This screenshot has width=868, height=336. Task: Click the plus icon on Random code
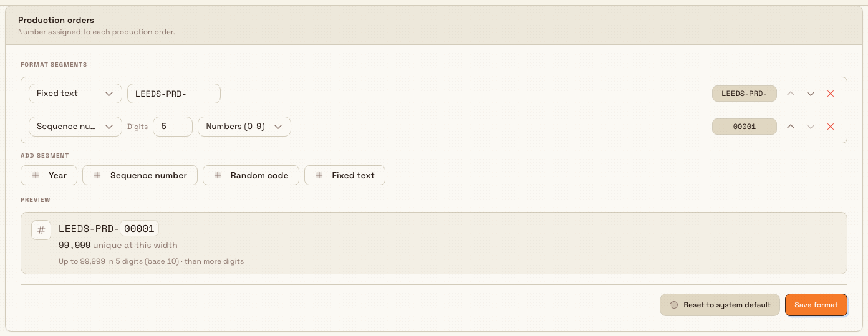218,175
